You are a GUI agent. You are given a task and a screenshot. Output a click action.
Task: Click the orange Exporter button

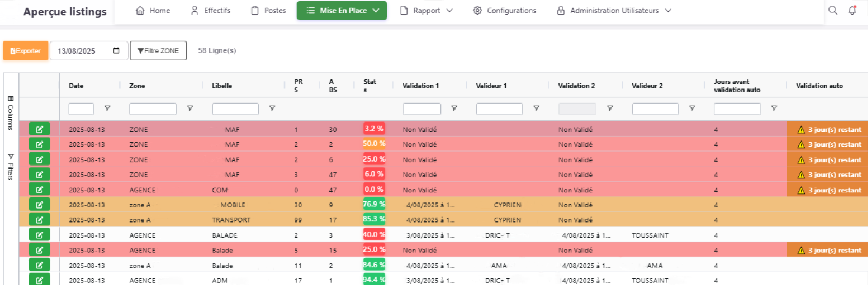(x=25, y=51)
